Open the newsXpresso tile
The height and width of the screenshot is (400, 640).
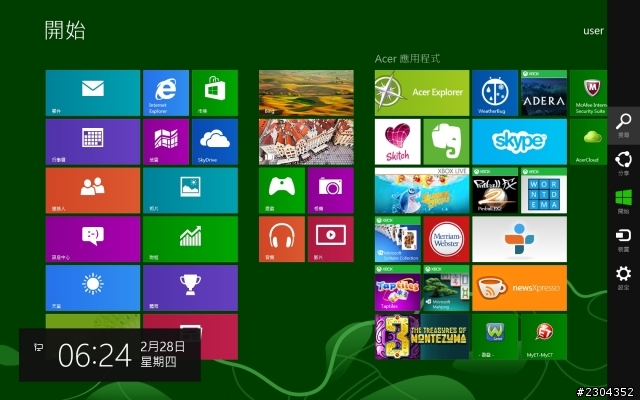tap(520, 288)
